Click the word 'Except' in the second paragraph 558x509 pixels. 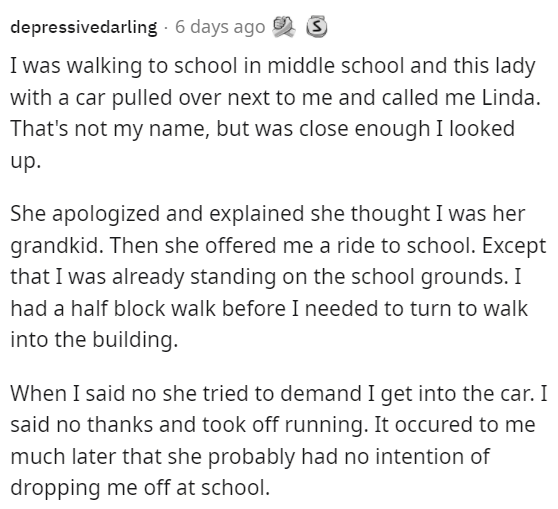(514, 246)
